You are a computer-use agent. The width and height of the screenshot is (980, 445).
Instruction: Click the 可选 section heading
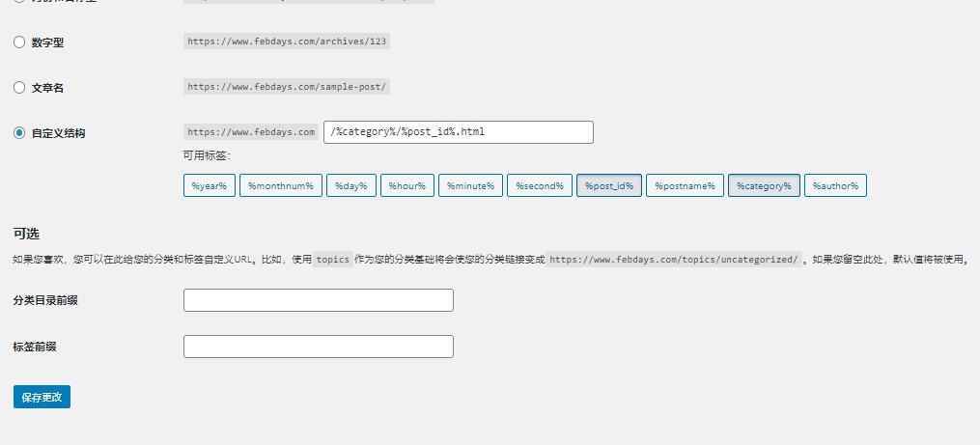coord(26,234)
